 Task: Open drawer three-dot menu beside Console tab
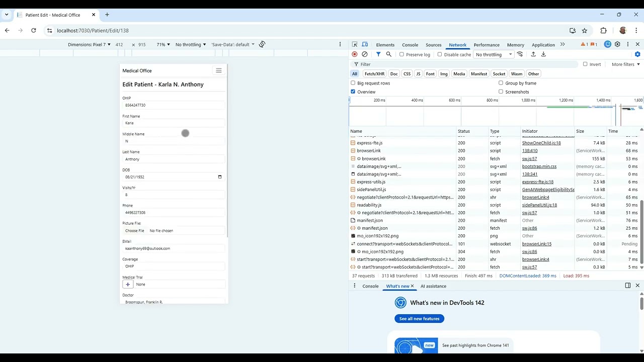click(x=354, y=286)
